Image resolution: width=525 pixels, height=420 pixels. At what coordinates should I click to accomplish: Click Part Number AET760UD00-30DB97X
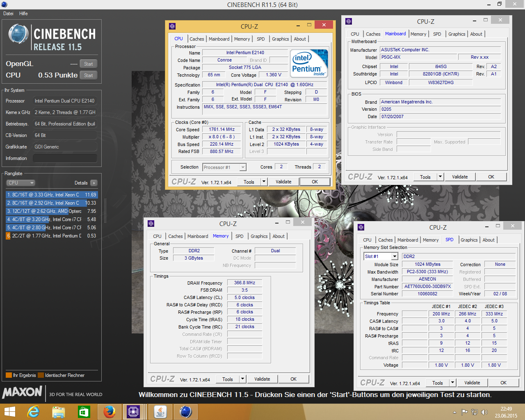click(x=427, y=286)
